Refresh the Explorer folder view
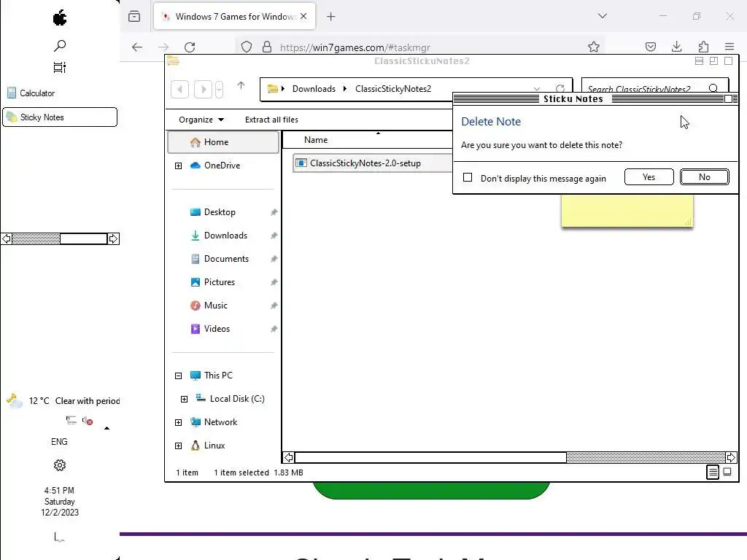This screenshot has height=560, width=747. pyautogui.click(x=560, y=88)
